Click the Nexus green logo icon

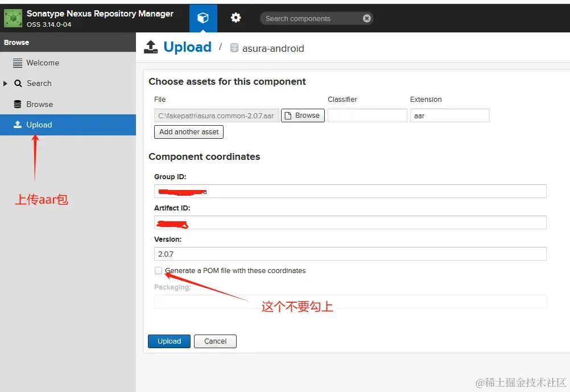[x=13, y=19]
